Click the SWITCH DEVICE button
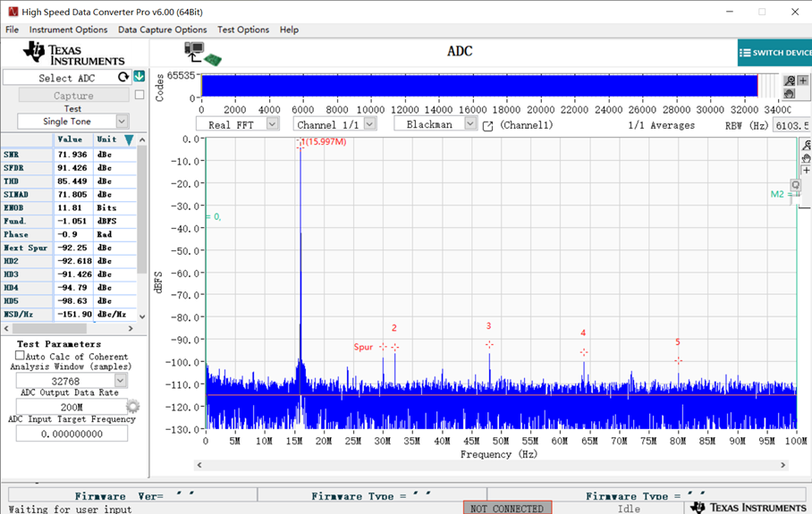Screen dimensions: 812x514 click(774, 53)
